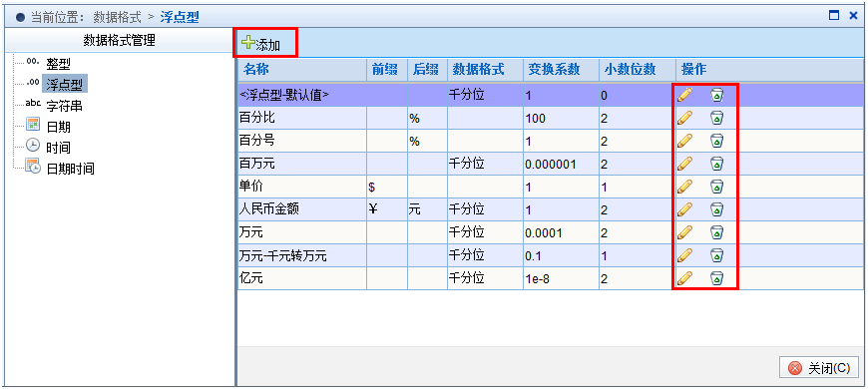Select 整型 in the data format tree
This screenshot has height=389, width=868.
tap(58, 64)
